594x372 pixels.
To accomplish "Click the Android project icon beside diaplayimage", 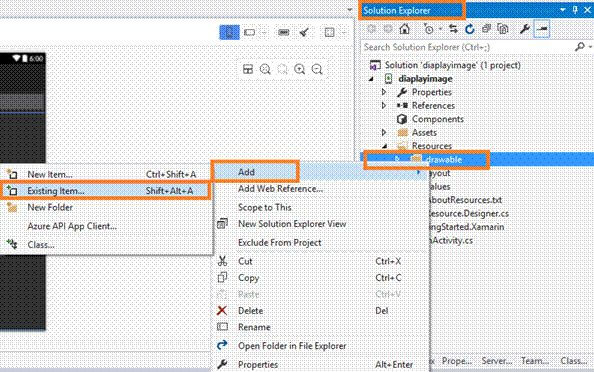I will [x=389, y=79].
